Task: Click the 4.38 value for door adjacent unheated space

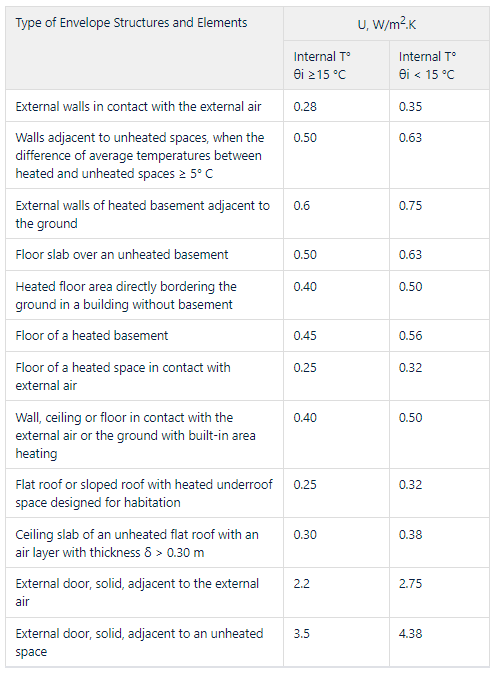Action: click(x=410, y=633)
